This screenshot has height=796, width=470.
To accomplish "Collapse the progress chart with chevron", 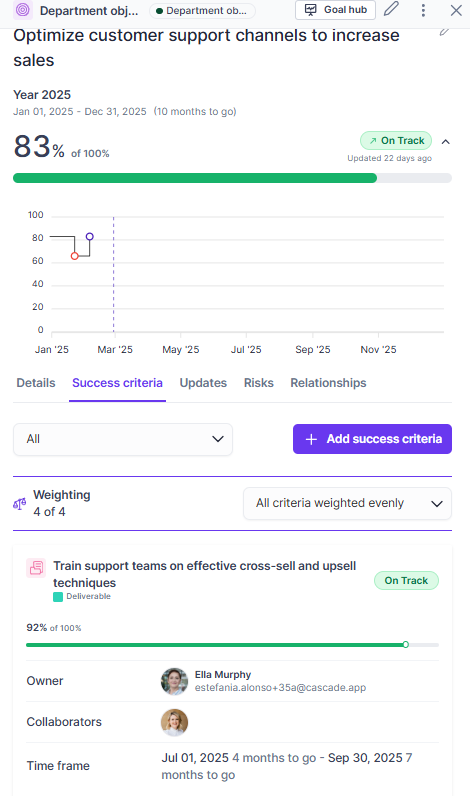I will click(446, 142).
